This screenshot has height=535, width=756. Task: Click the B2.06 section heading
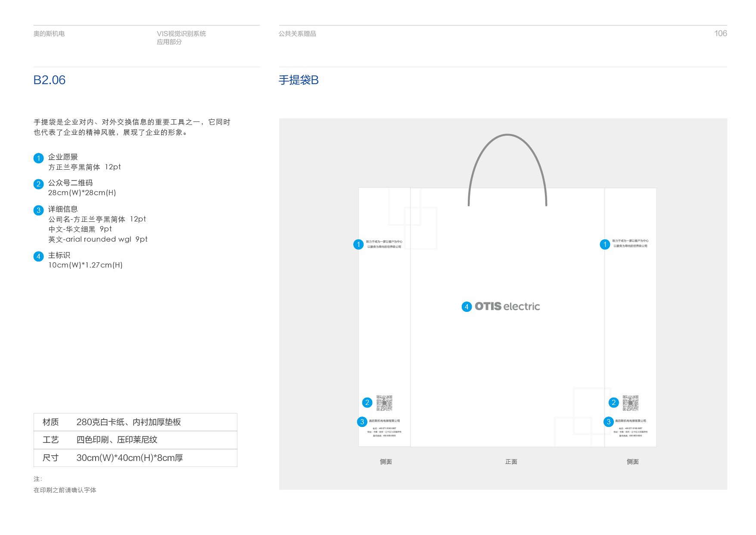click(x=50, y=80)
